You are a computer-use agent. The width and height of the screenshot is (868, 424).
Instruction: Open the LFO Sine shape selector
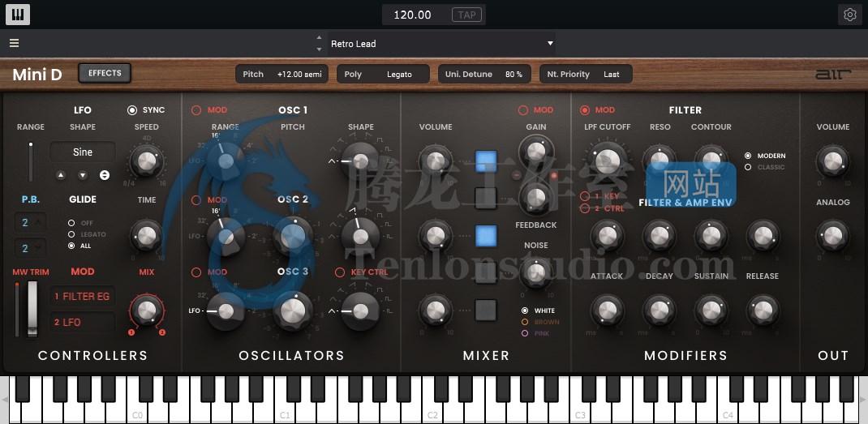tap(83, 152)
